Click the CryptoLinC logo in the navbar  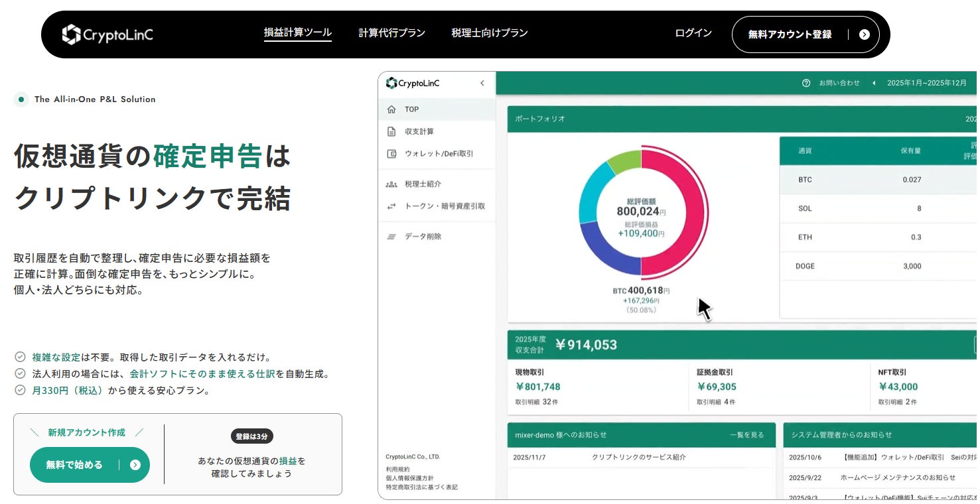pos(106,34)
